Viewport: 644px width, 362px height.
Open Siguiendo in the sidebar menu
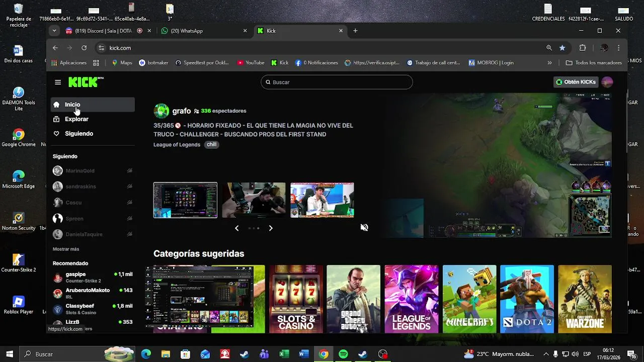(93, 134)
